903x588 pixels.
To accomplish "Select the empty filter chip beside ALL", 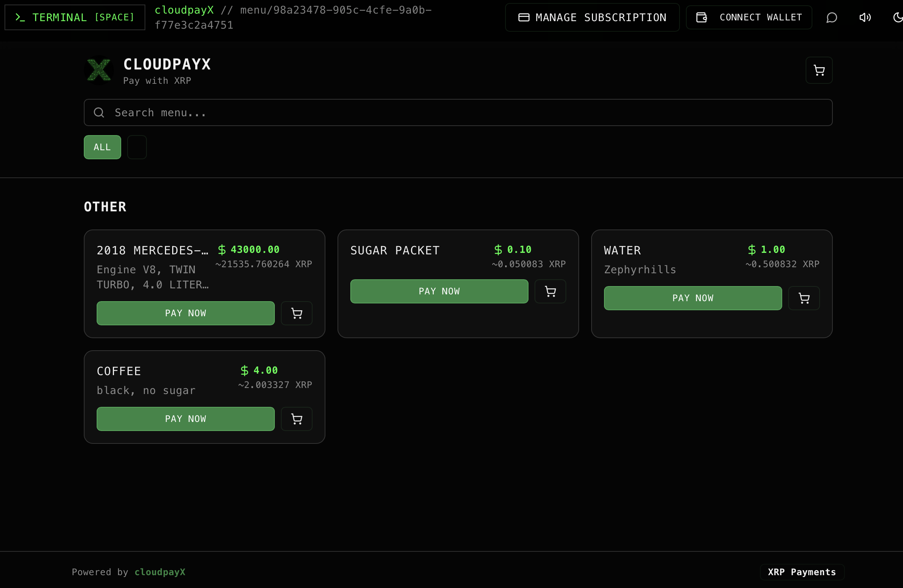I will click(137, 147).
